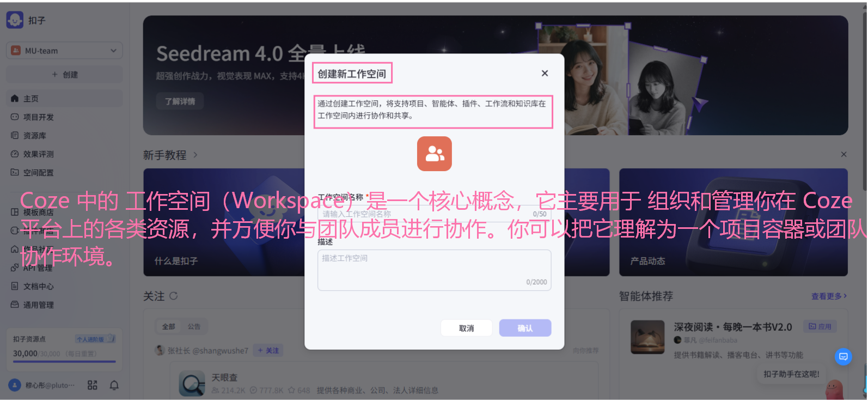Click the refresh icon next to 关注
Viewport: 868px width, 400px height.
click(x=174, y=296)
